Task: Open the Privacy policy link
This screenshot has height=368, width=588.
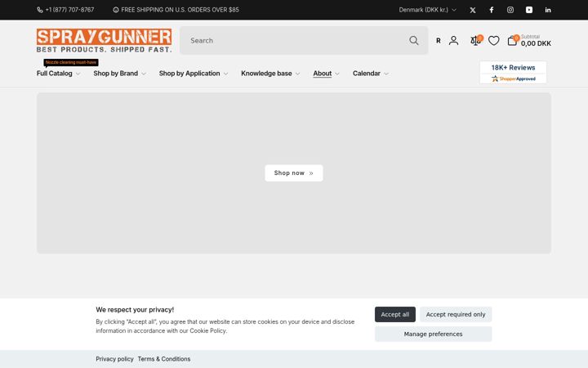Action: [x=114, y=359]
